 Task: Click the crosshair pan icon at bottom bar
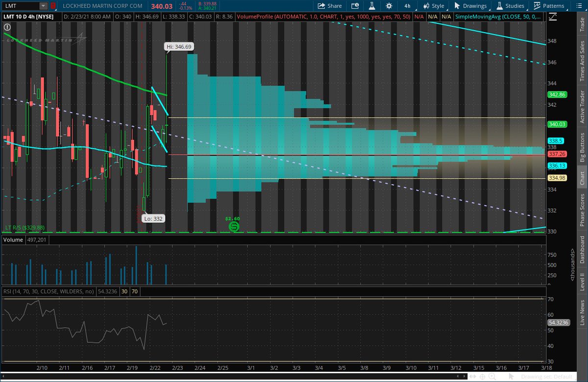point(482,377)
